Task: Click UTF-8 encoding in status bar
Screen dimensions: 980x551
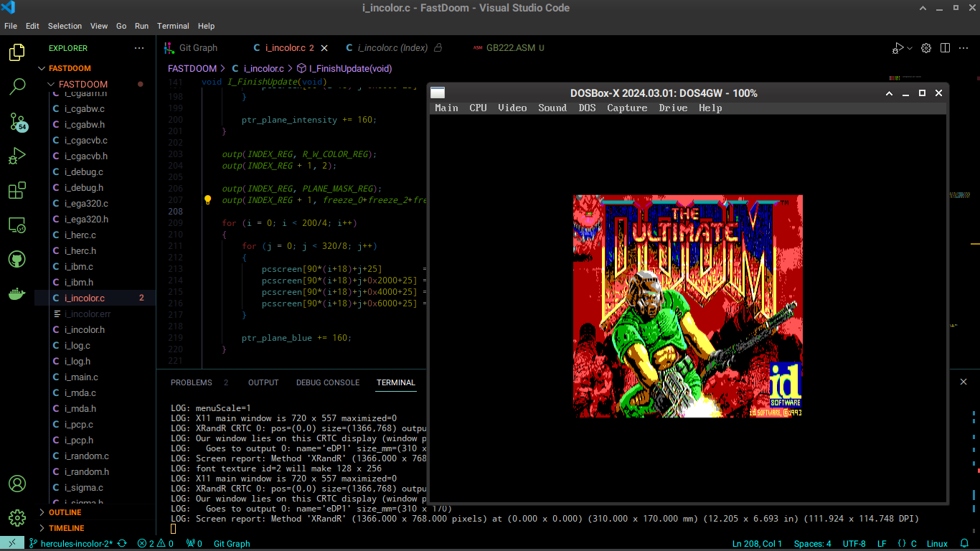Action: [x=854, y=544]
